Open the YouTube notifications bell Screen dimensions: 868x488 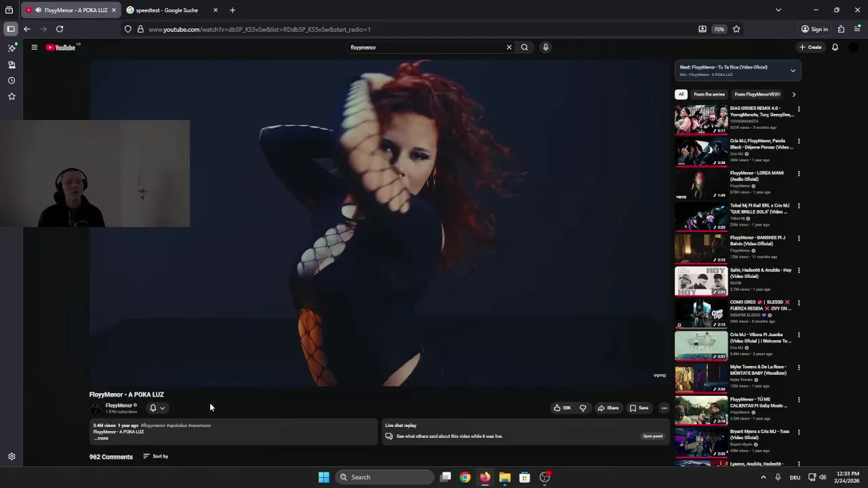coord(835,47)
